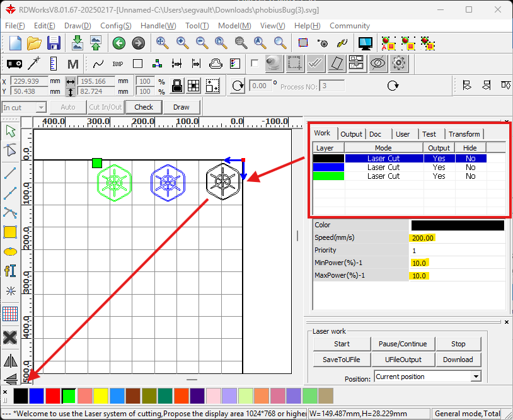Select the Ellipse drawing tool
This screenshot has width=513, height=420.
tap(10, 251)
